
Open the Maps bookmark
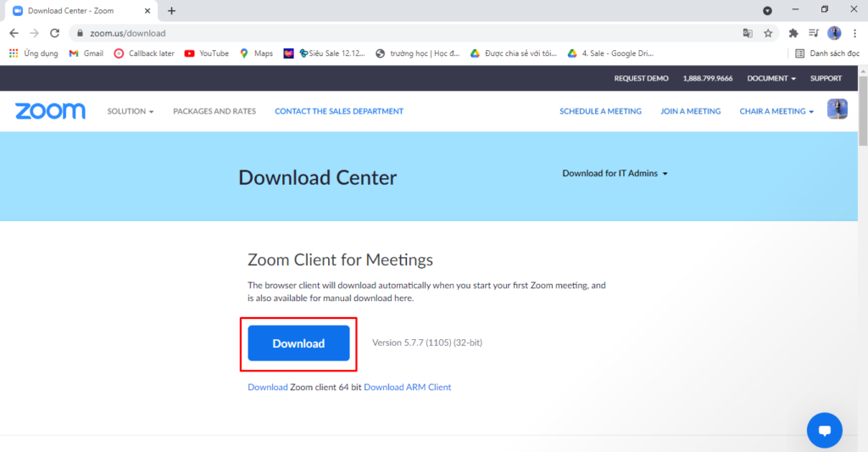point(256,53)
